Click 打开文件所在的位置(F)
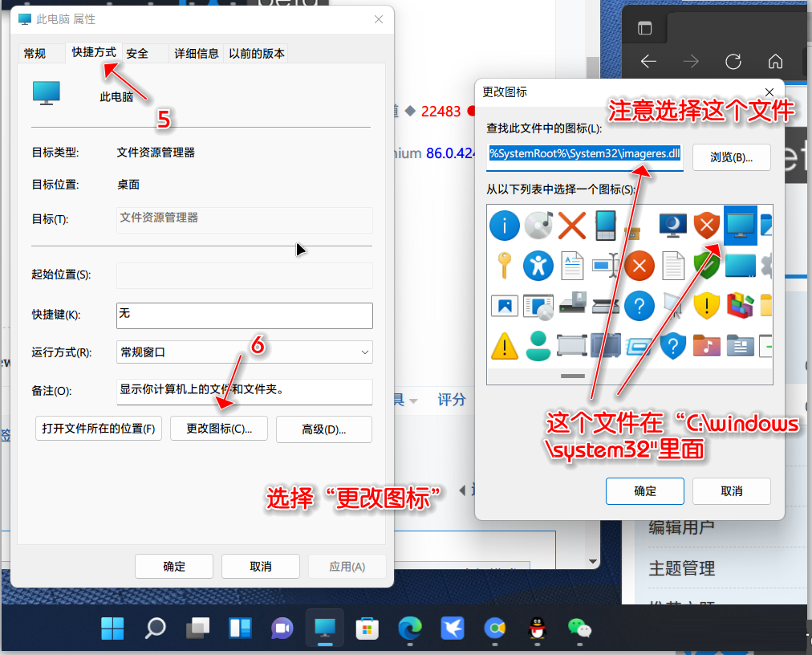The width and height of the screenshot is (812, 655). pyautogui.click(x=98, y=429)
